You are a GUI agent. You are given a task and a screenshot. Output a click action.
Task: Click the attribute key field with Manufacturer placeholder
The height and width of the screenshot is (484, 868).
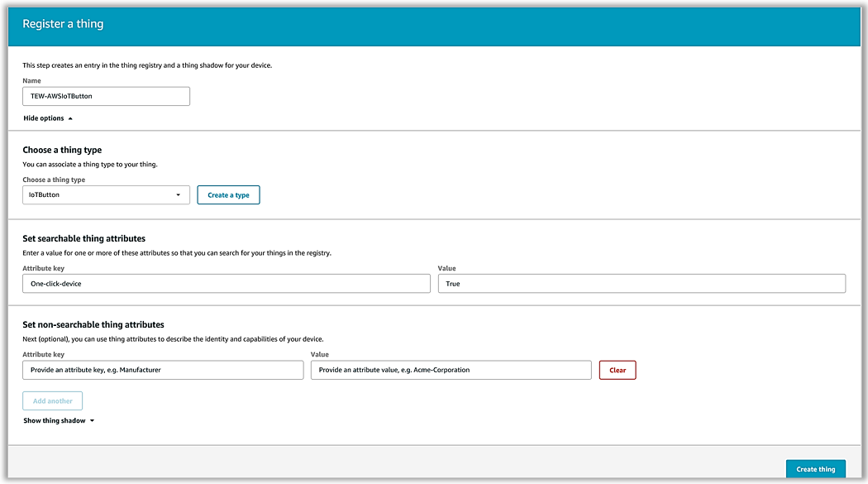pos(163,370)
